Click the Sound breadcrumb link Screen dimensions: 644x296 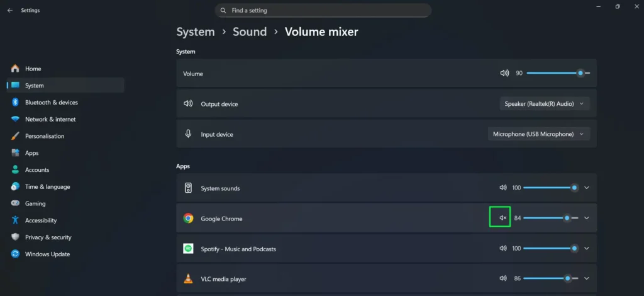[x=250, y=31]
